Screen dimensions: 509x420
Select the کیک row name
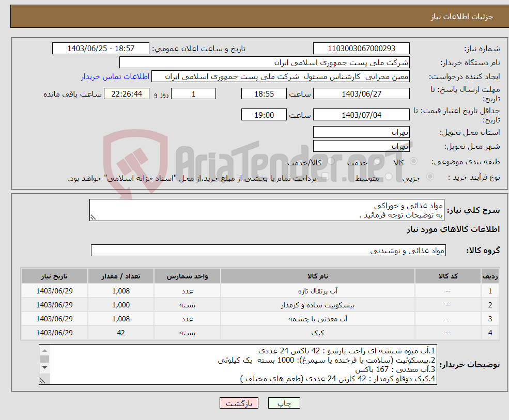click(318, 333)
